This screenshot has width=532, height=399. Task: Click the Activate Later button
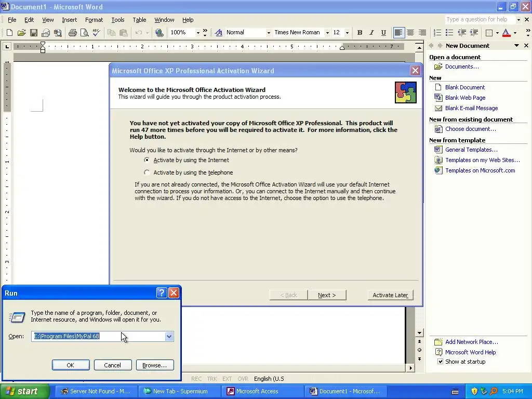[x=390, y=295]
